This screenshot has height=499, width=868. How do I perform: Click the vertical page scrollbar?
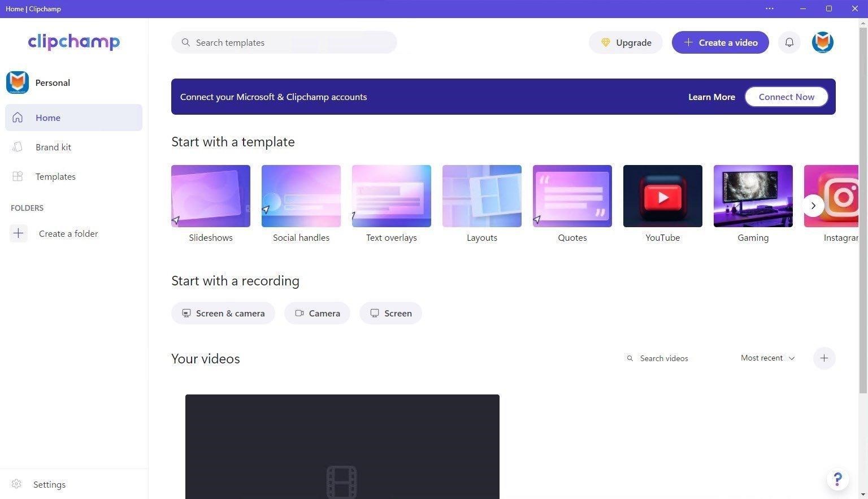pyautogui.click(x=863, y=209)
